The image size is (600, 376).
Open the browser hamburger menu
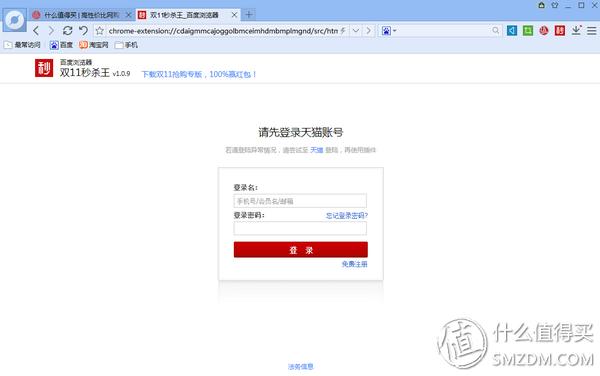click(x=592, y=31)
